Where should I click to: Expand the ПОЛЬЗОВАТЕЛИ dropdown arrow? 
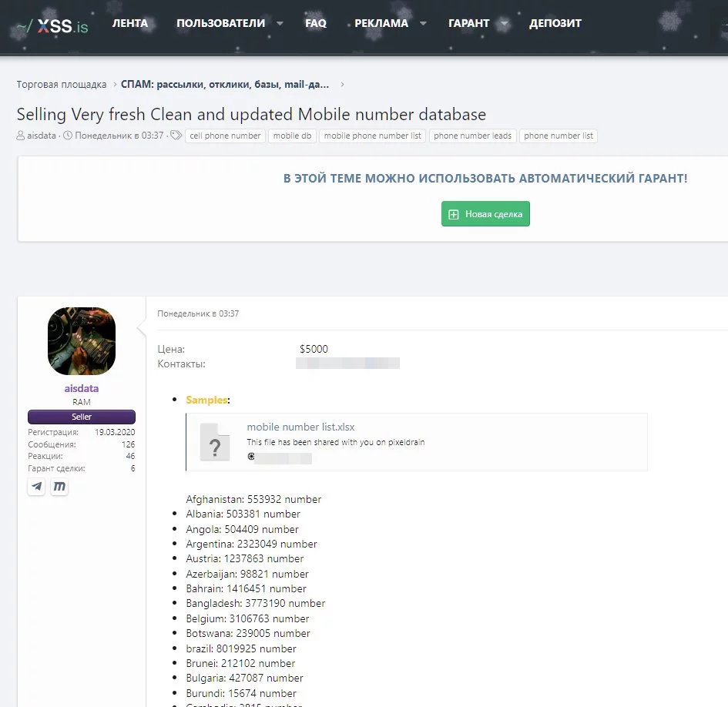coord(279,24)
